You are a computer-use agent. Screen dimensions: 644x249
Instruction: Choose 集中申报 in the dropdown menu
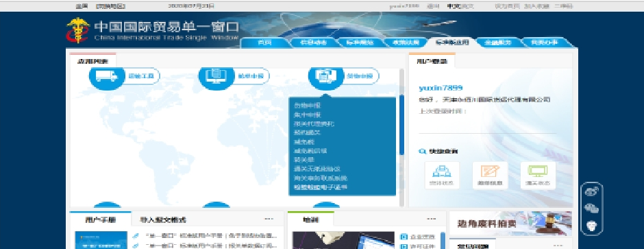click(x=307, y=115)
